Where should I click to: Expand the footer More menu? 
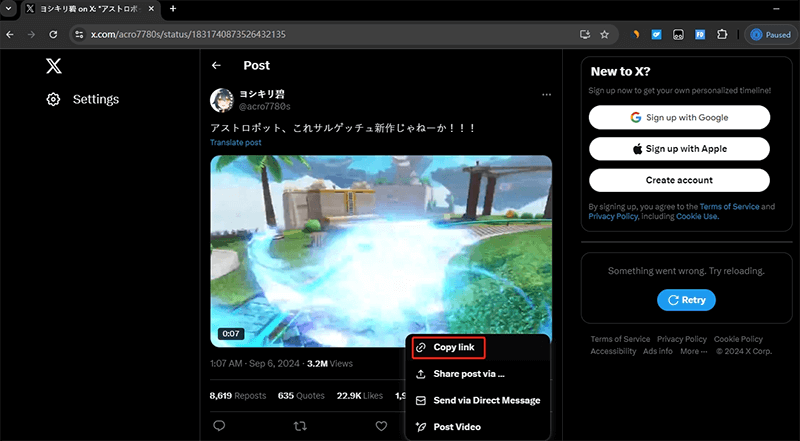point(693,351)
